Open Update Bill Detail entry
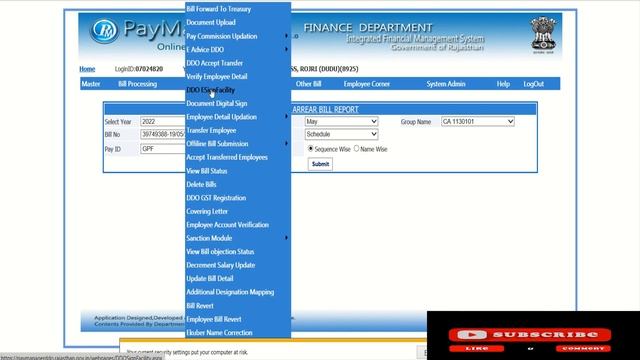Image resolution: width=640 pixels, height=360 pixels. tap(210, 279)
